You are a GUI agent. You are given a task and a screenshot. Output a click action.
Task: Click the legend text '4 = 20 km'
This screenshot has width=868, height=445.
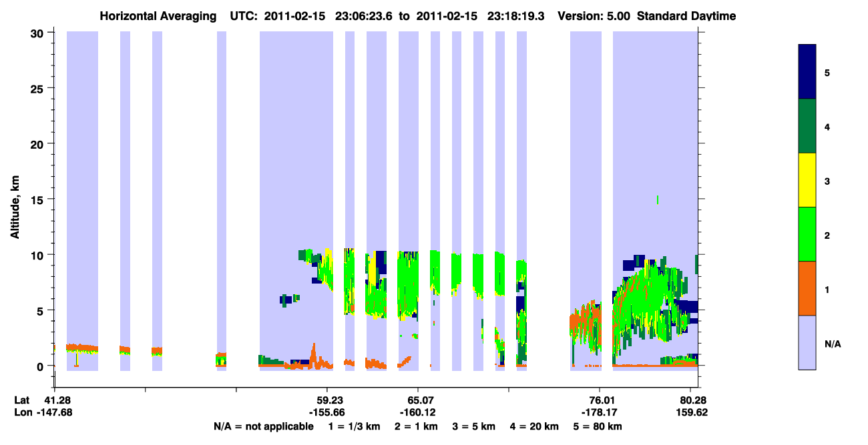click(536, 426)
